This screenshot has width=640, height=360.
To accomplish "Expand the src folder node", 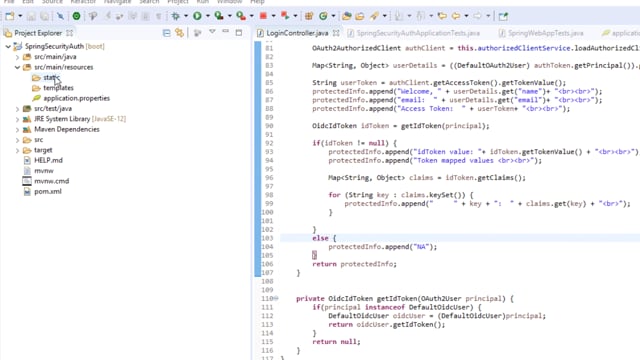I will point(17,140).
